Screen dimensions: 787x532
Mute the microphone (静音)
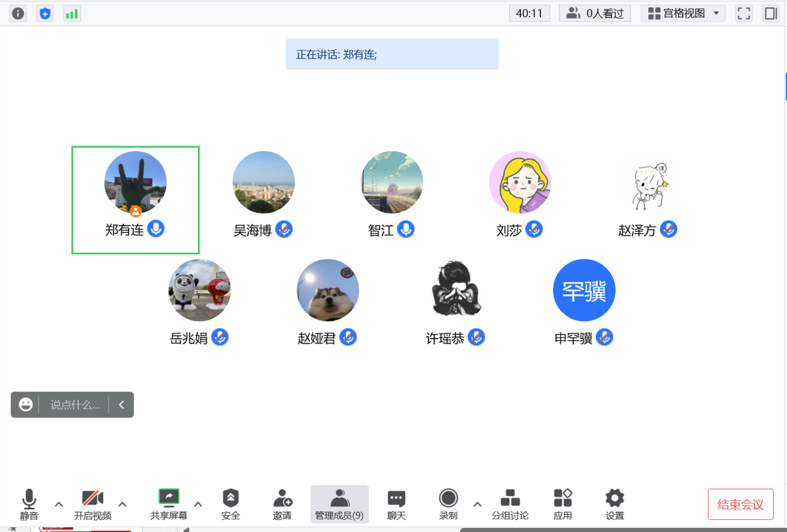click(x=29, y=505)
